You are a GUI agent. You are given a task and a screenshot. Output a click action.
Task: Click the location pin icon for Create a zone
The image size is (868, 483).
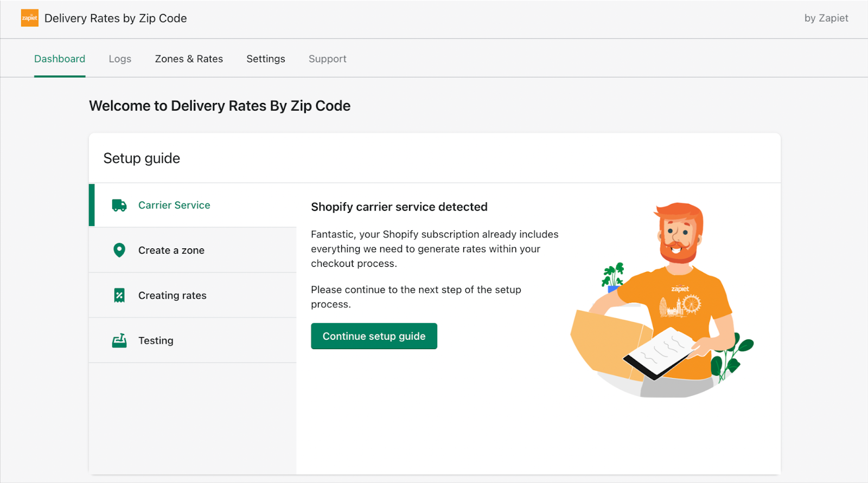(119, 250)
